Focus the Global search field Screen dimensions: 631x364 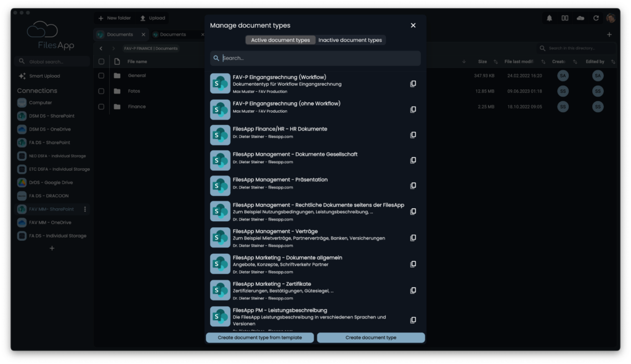click(52, 62)
